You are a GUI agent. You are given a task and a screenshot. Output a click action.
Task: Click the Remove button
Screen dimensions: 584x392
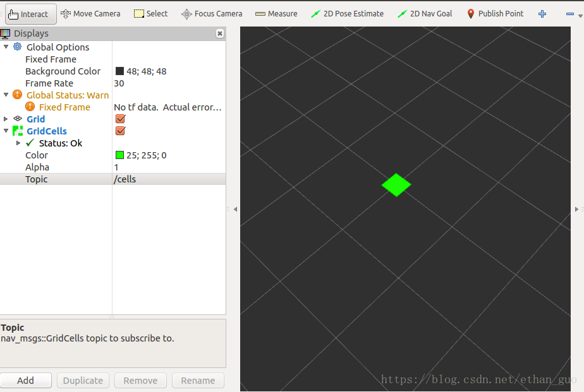pos(140,381)
